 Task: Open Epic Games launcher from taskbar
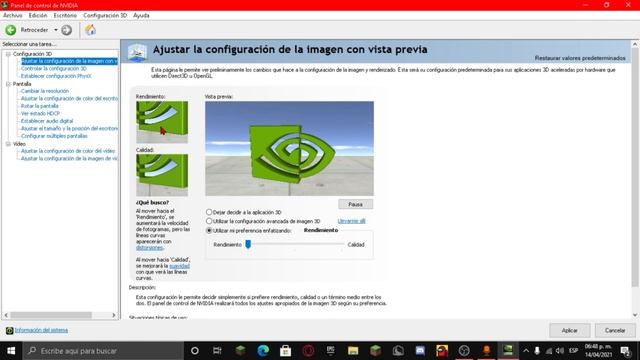pos(331,351)
